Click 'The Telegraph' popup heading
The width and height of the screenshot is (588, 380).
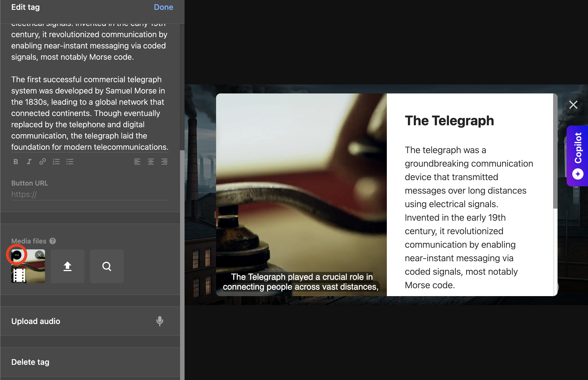click(x=449, y=121)
